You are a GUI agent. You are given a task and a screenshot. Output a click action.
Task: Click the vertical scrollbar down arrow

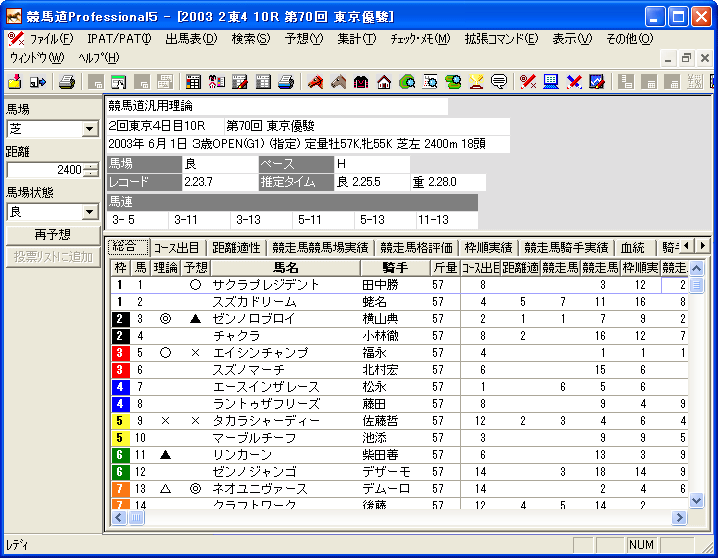point(696,500)
